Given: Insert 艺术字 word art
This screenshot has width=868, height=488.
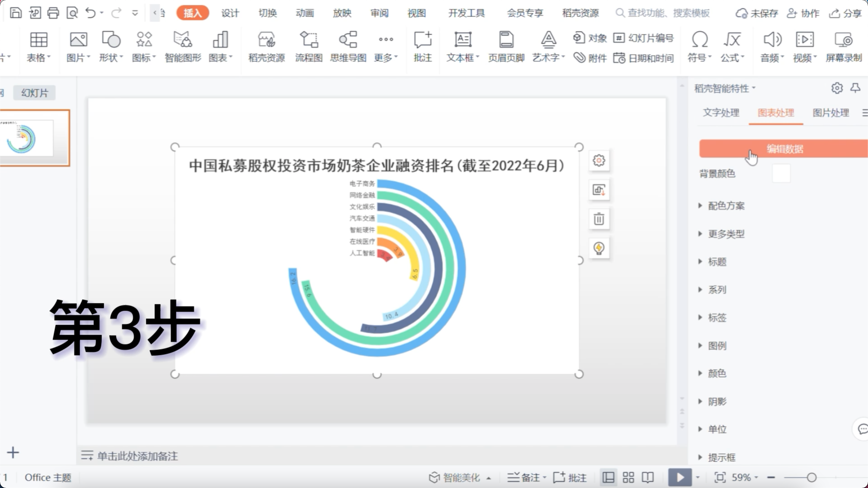Looking at the screenshot, I should [x=549, y=47].
